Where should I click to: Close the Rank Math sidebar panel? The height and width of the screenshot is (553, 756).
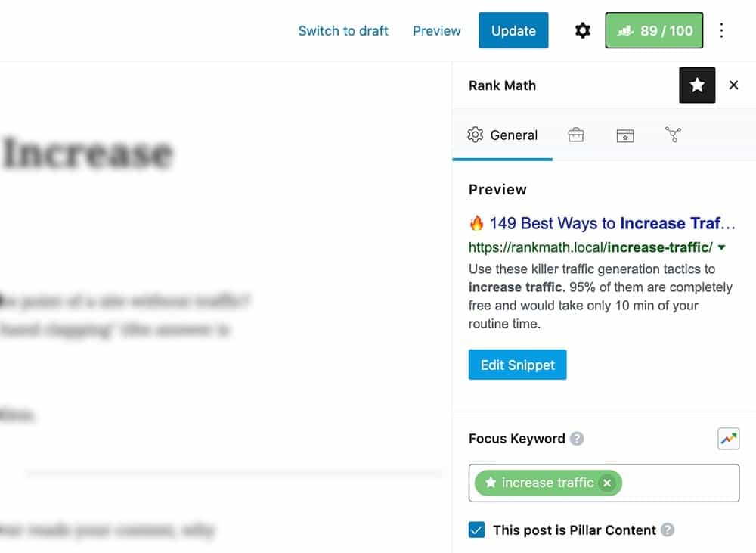tap(733, 85)
